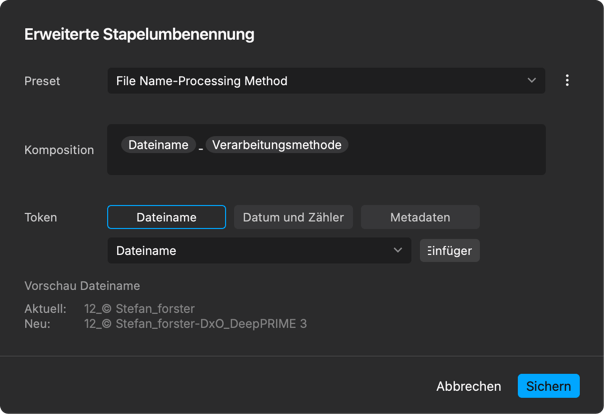Switch to the Dateiname token tab
Viewport: 604px width, 414px height.
pos(166,217)
